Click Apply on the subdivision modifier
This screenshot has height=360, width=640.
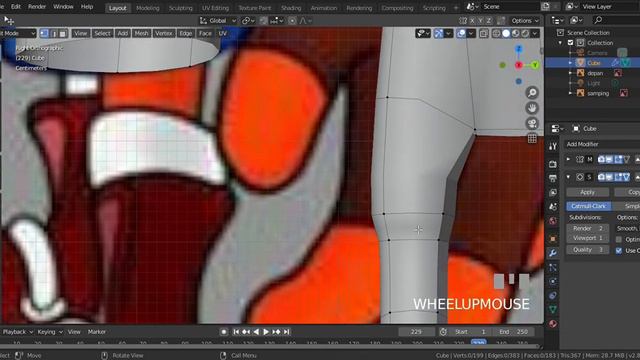click(x=587, y=192)
